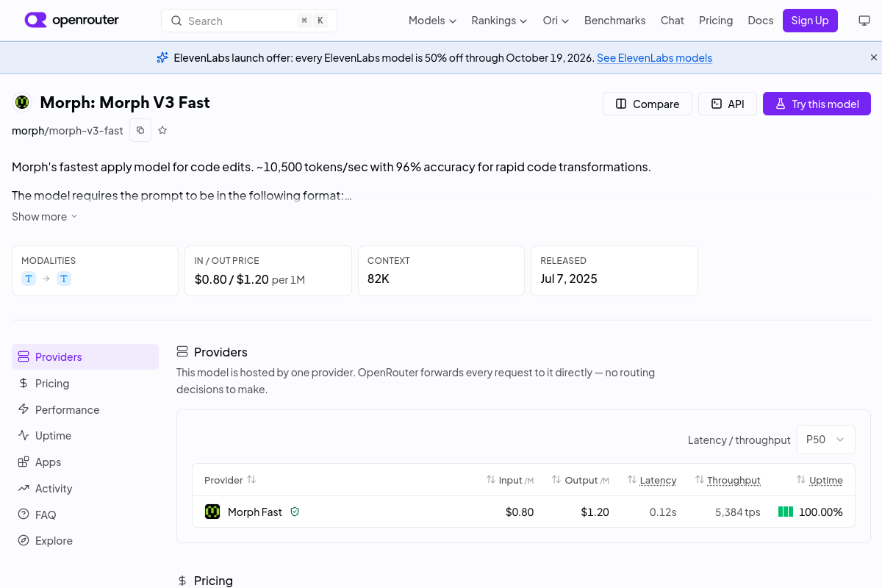Click the flask icon on Try this model
Image resolution: width=882 pixels, height=588 pixels.
click(x=781, y=104)
